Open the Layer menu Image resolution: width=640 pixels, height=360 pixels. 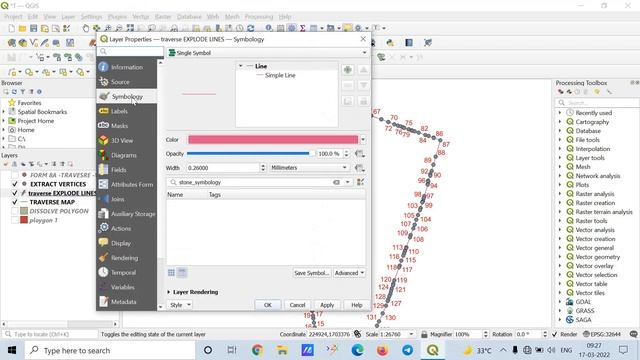(x=68, y=17)
